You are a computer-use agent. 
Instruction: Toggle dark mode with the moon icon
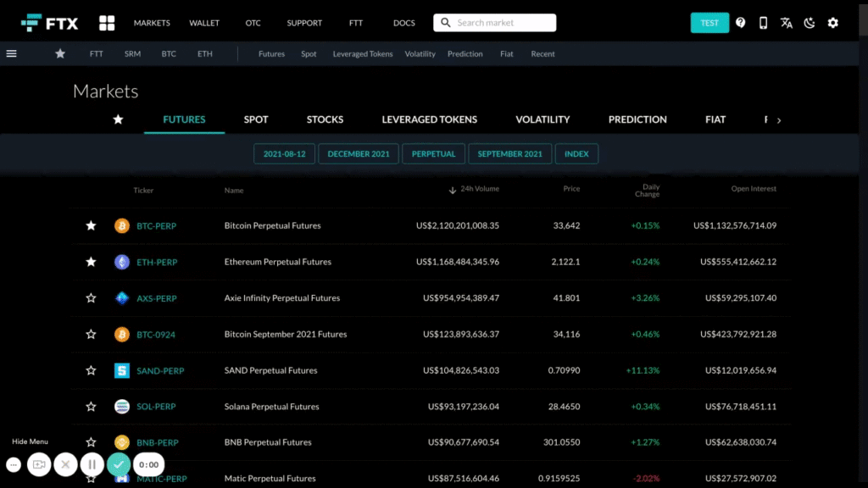[810, 23]
